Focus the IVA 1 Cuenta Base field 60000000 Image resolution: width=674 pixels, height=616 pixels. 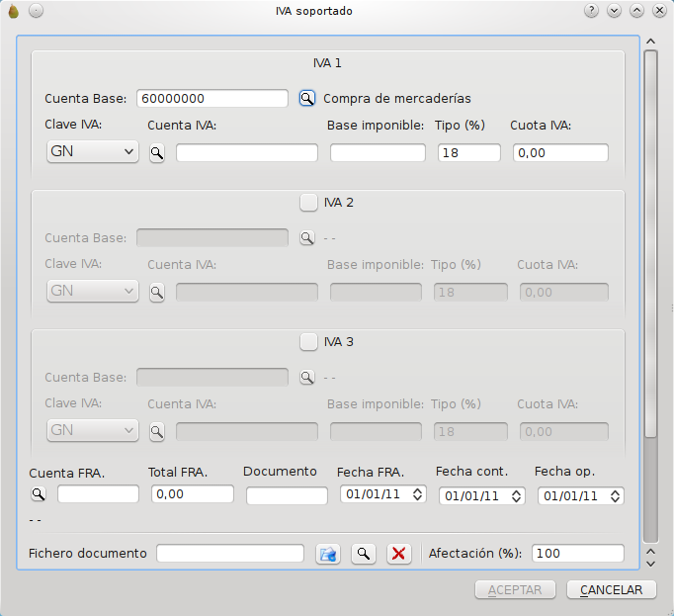click(212, 99)
